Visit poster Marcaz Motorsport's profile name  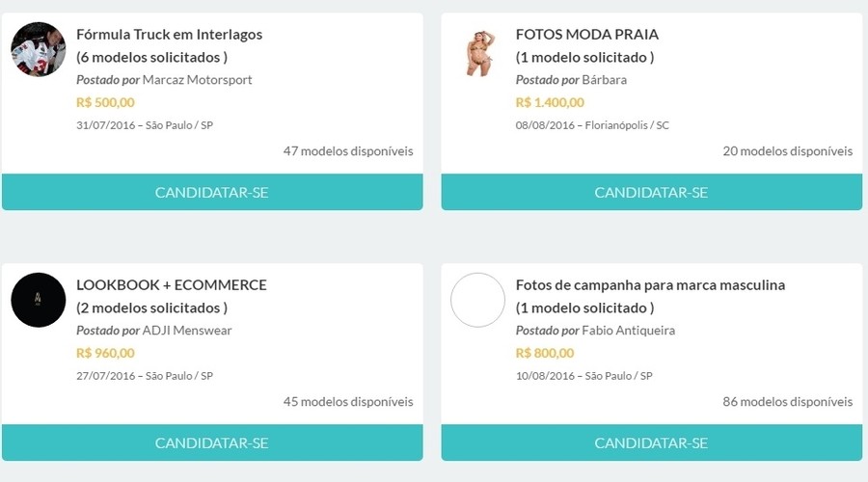(x=197, y=80)
